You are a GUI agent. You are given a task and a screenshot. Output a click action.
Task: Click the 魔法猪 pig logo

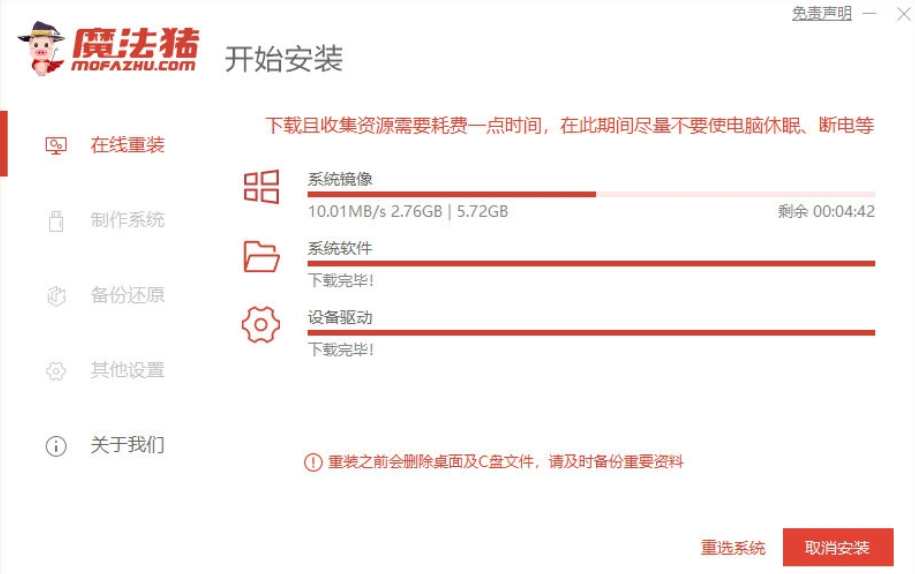point(41,47)
